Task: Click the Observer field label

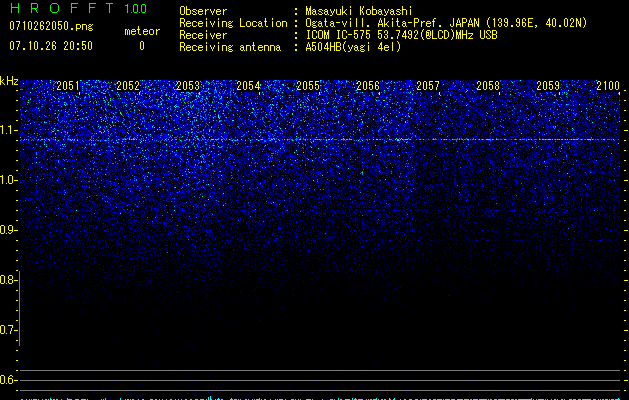Action: click(203, 11)
